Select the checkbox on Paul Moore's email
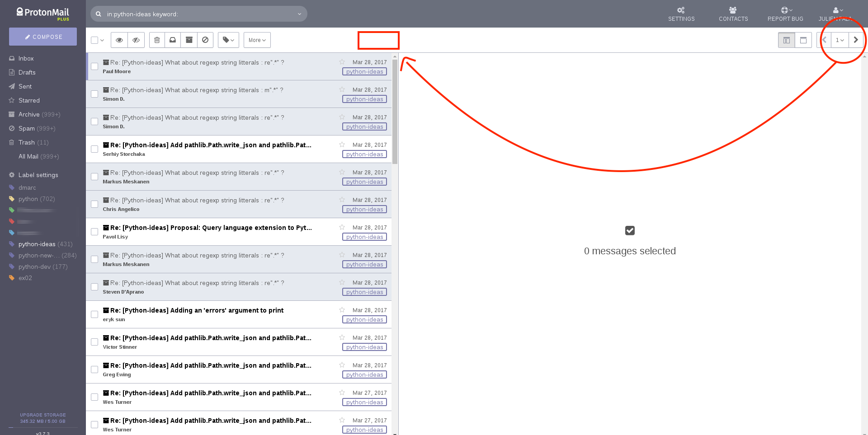This screenshot has height=435, width=868. point(94,66)
